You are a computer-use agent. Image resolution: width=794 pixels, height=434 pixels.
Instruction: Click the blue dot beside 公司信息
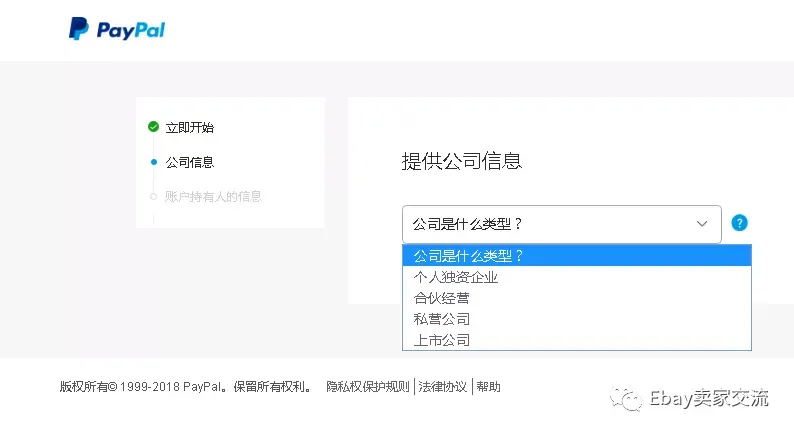click(154, 162)
